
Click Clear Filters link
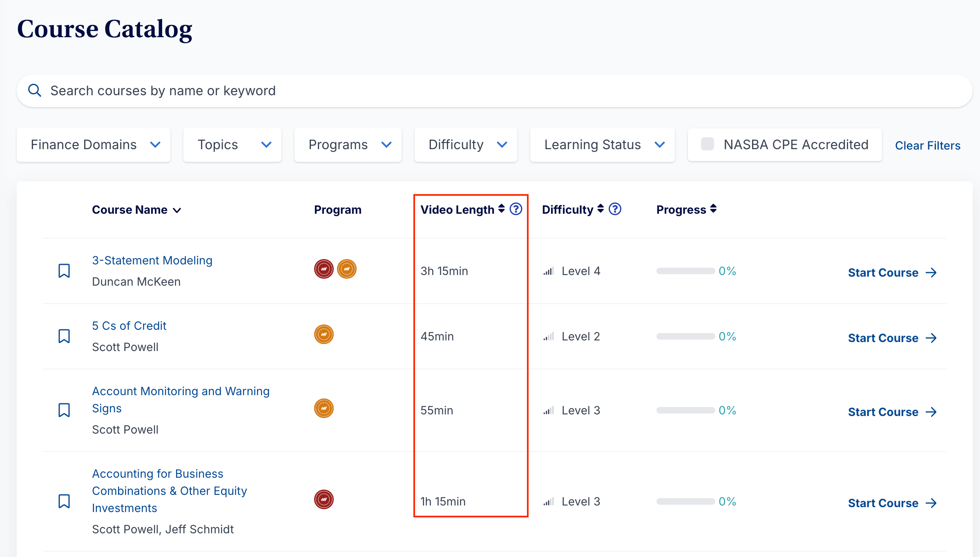[927, 145]
